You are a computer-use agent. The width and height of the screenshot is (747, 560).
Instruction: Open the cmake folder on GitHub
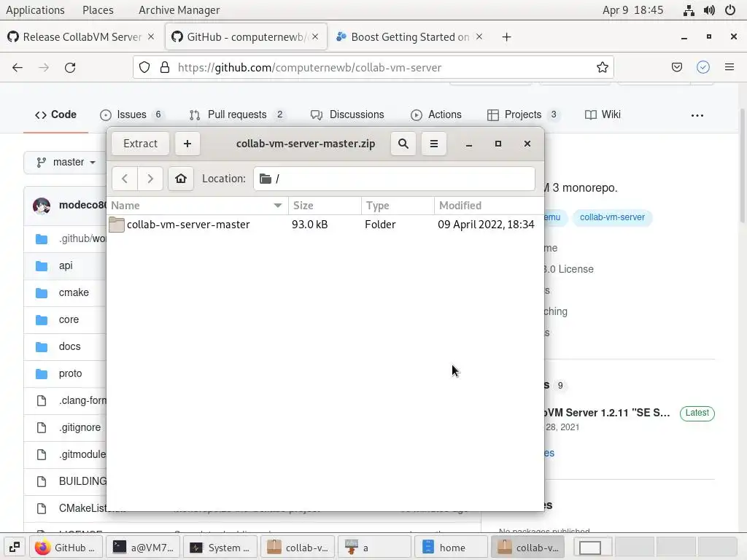(x=74, y=292)
